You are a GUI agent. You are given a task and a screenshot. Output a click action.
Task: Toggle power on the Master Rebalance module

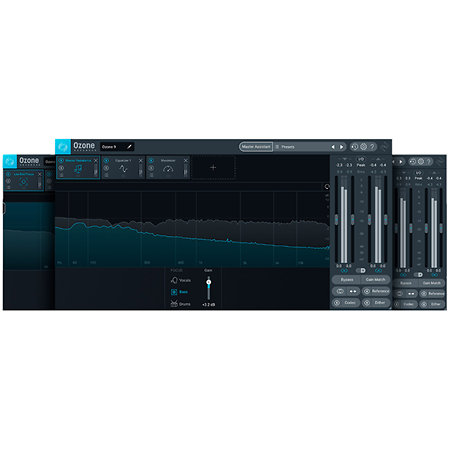point(61,161)
